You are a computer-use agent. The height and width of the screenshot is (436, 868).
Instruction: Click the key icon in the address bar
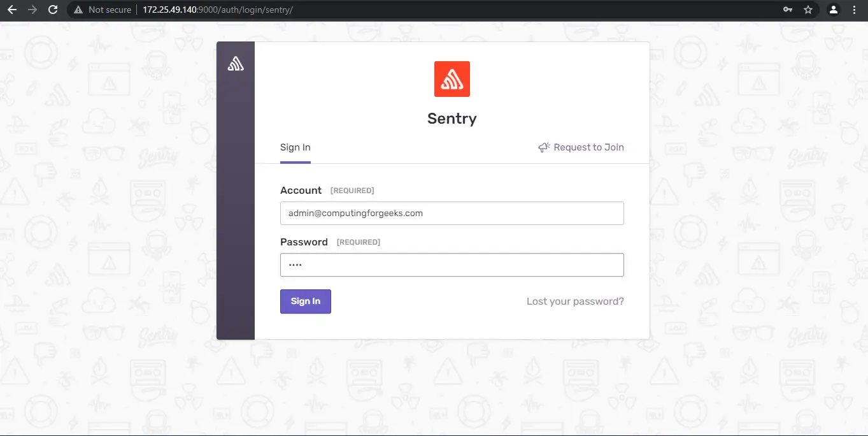[788, 10]
